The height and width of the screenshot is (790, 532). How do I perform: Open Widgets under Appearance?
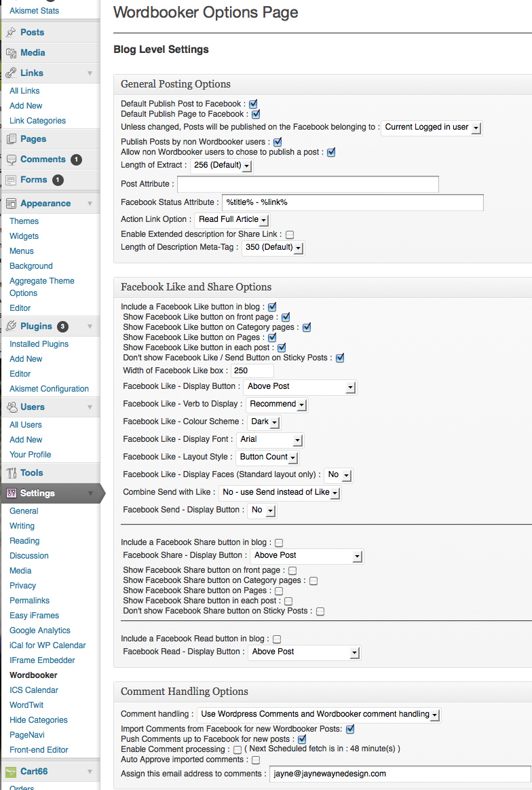tap(24, 236)
